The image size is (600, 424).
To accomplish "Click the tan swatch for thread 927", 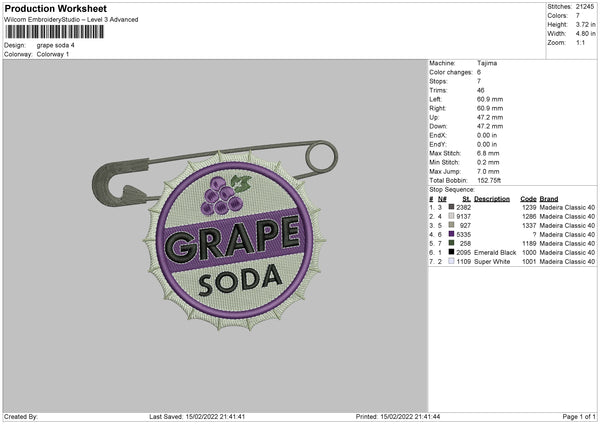I will [x=451, y=225].
